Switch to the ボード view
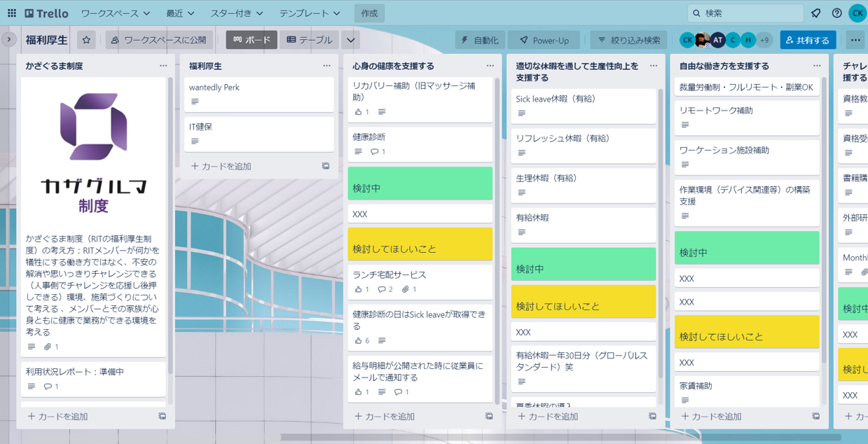 [x=252, y=40]
